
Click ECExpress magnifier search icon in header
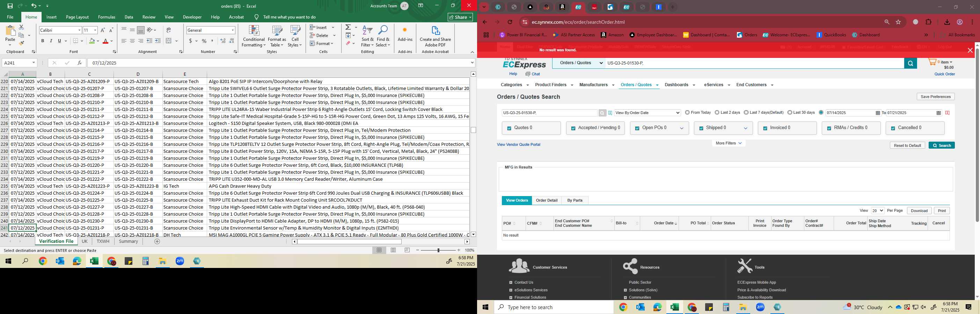(x=910, y=63)
